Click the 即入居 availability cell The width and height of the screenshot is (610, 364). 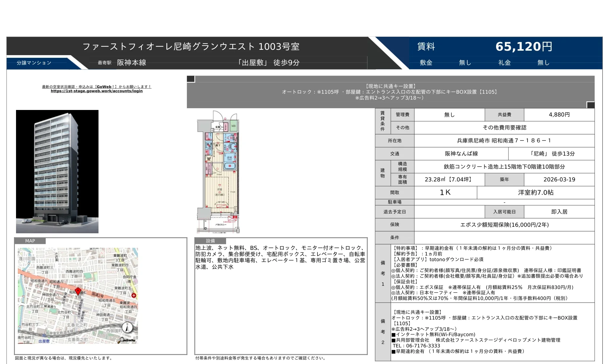click(560, 212)
